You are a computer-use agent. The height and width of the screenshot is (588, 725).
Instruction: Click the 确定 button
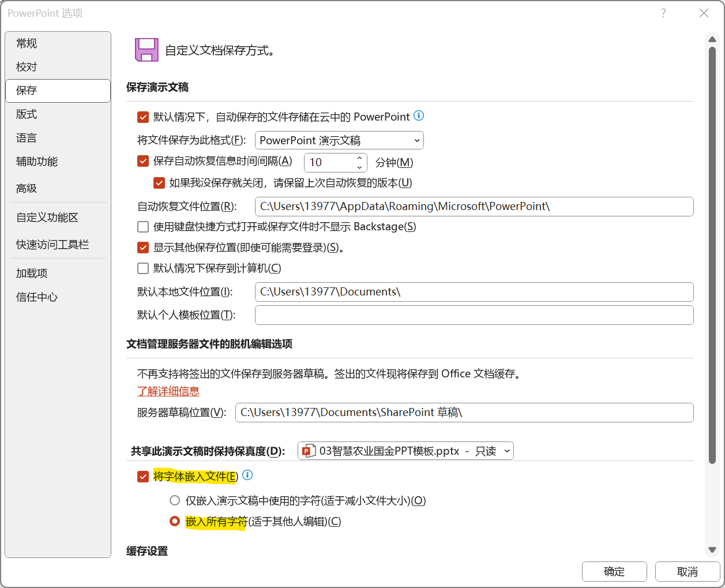[x=614, y=571]
